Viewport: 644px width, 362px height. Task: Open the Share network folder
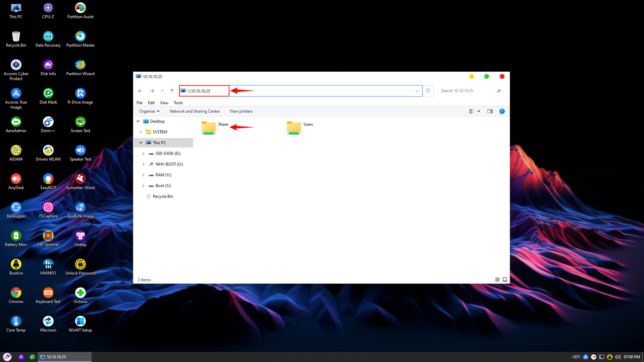point(209,128)
